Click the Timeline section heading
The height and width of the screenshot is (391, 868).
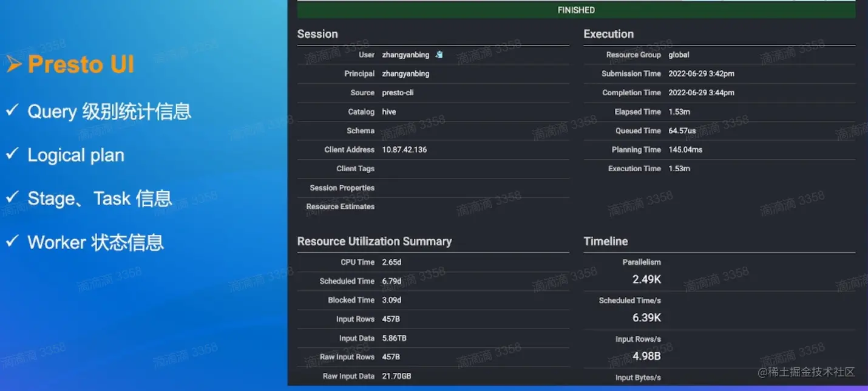coord(606,242)
